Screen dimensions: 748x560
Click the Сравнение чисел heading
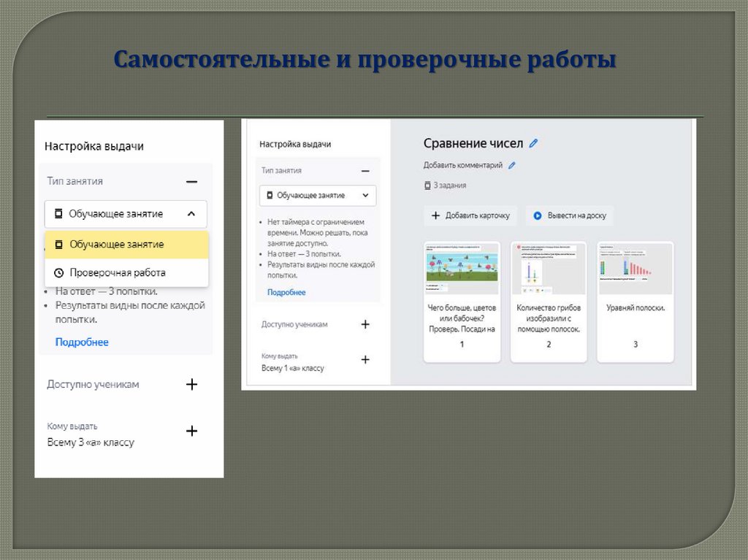click(x=473, y=143)
